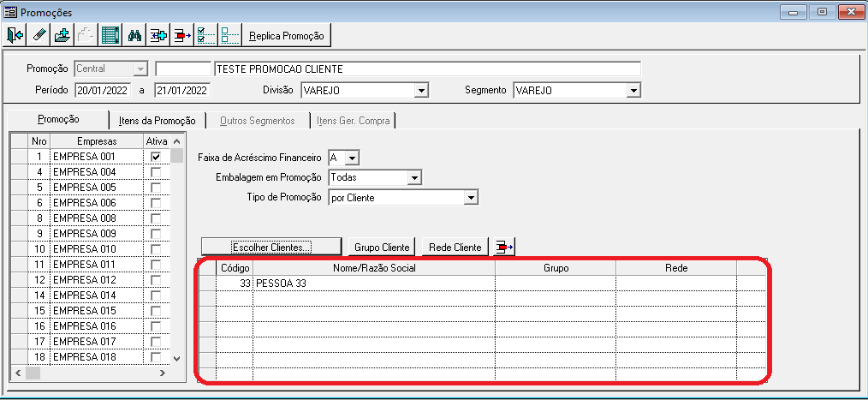Open the list grid view toolbar icon
Viewport: 868px width, 400px height.
point(110,35)
